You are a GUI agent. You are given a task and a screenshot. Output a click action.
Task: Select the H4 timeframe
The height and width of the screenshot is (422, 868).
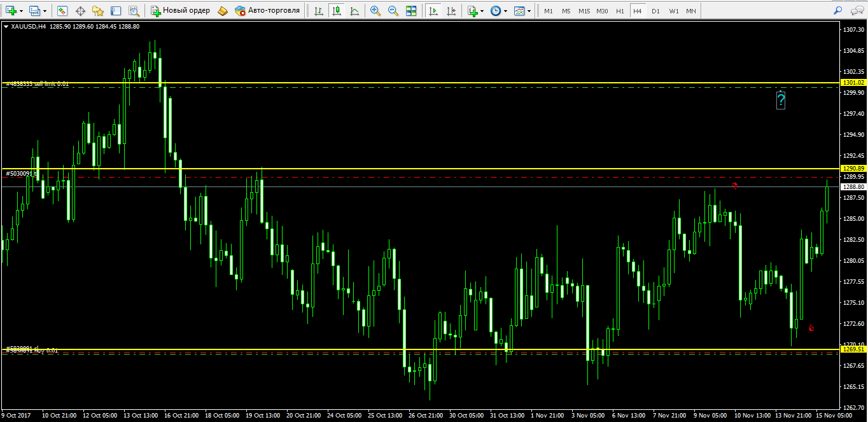[638, 11]
